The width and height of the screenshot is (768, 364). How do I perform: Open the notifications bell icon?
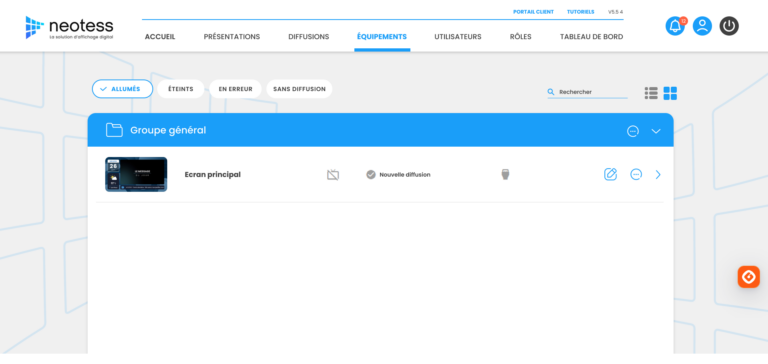point(675,26)
